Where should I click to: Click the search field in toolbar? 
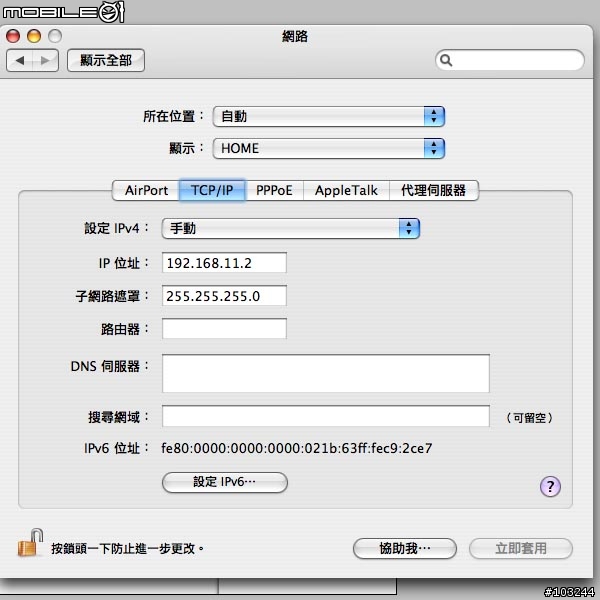tap(509, 60)
